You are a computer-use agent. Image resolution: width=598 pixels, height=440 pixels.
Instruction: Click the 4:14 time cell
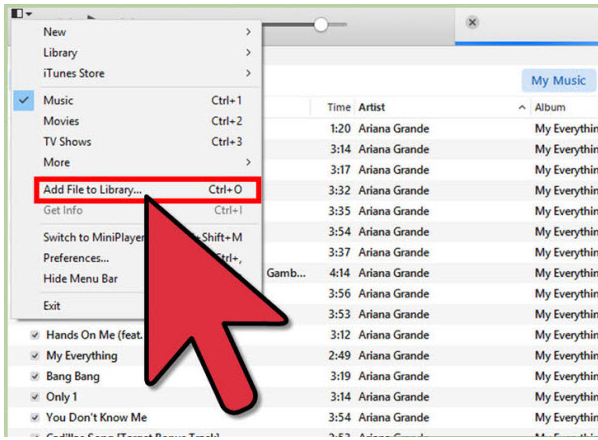point(339,273)
